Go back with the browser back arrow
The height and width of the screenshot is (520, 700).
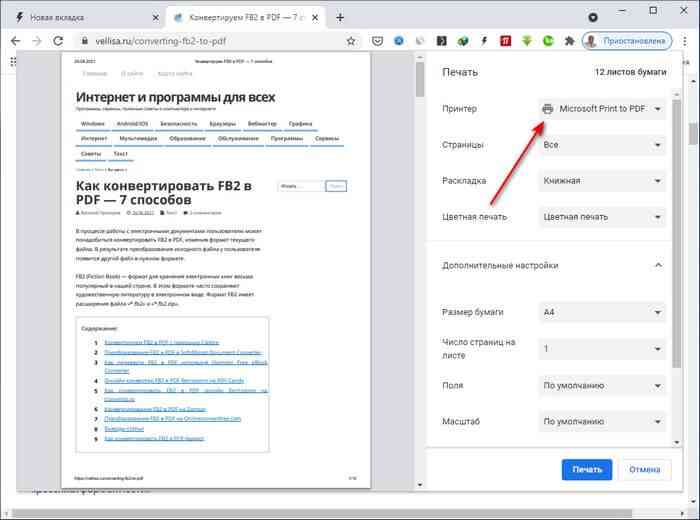tap(16, 41)
